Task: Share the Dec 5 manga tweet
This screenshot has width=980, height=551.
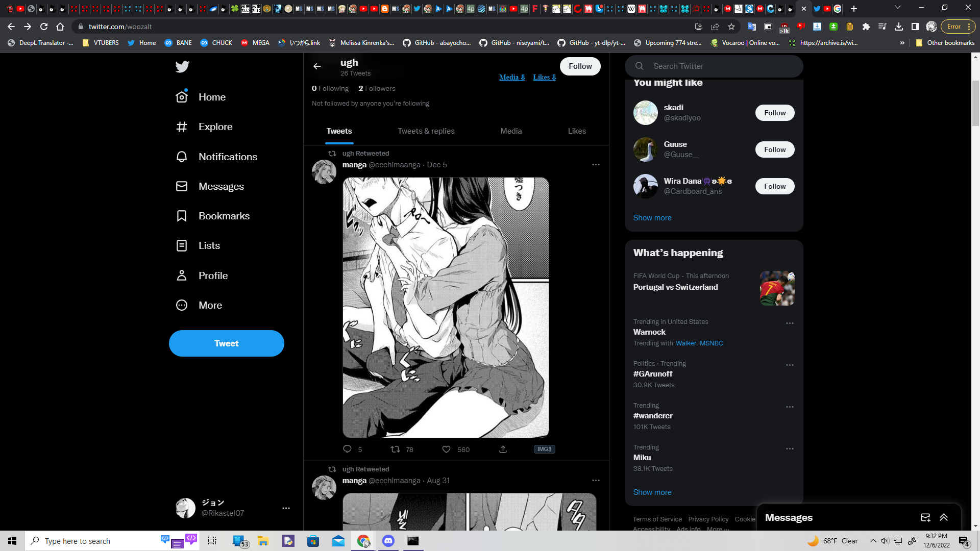Action: click(x=503, y=449)
